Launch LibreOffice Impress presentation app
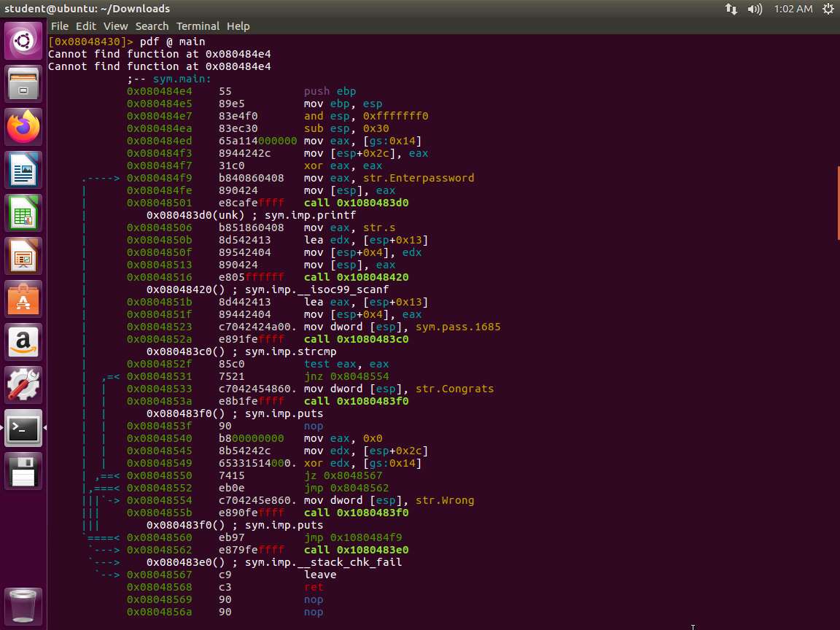 pyautogui.click(x=23, y=256)
